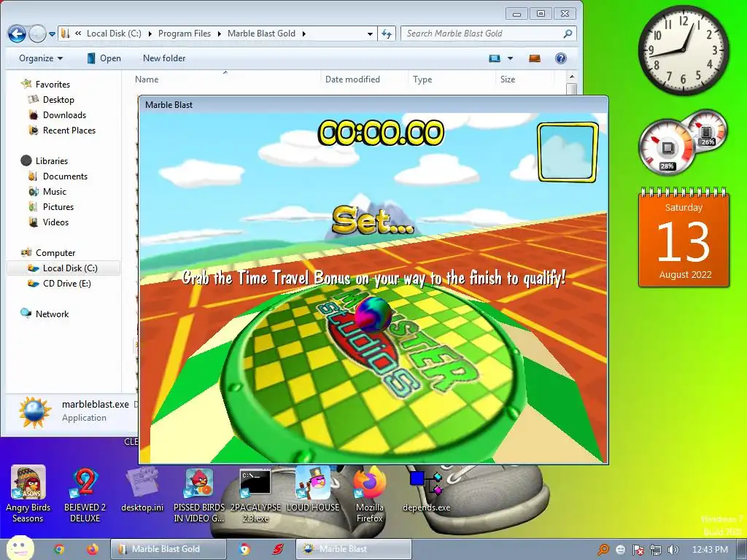Viewport: 747px width, 560px height.
Task: Click the Explorer help icon
Action: pyautogui.click(x=561, y=58)
